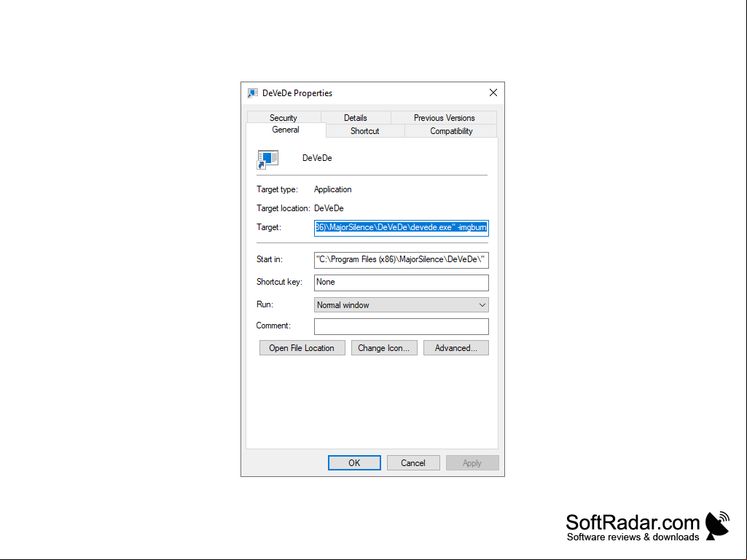Switch to the Security tab
The height and width of the screenshot is (560, 747).
point(283,118)
